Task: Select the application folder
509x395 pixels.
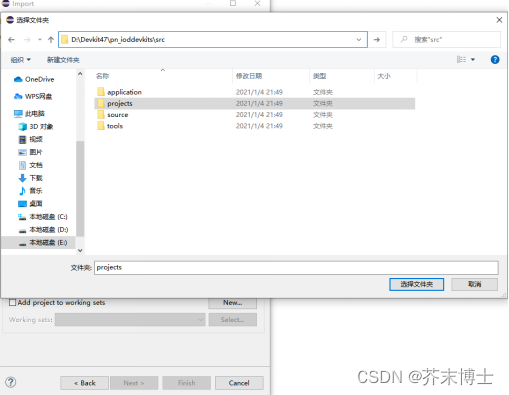Action: (x=119, y=92)
